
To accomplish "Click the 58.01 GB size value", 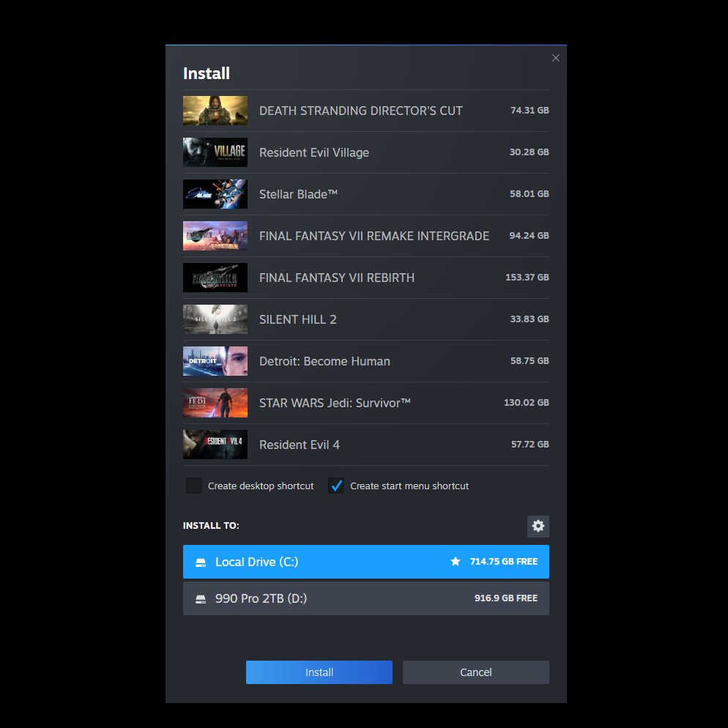I will (x=530, y=194).
